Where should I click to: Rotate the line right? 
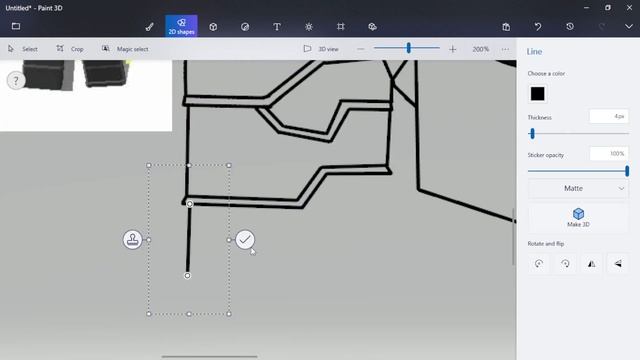point(565,264)
